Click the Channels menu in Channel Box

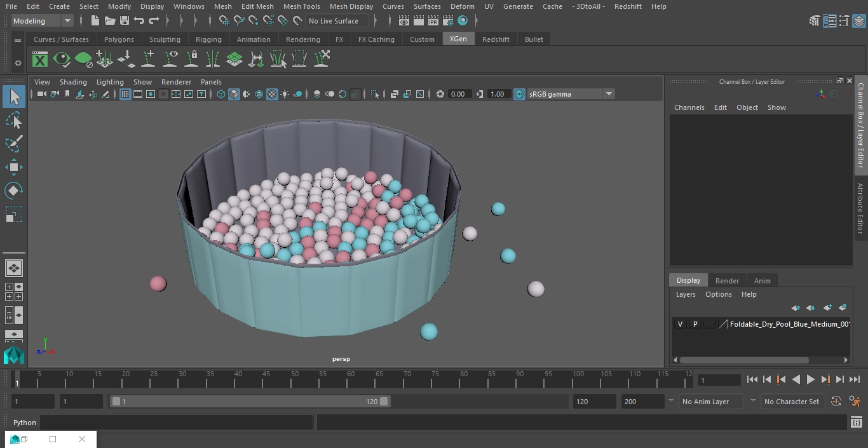coord(689,107)
